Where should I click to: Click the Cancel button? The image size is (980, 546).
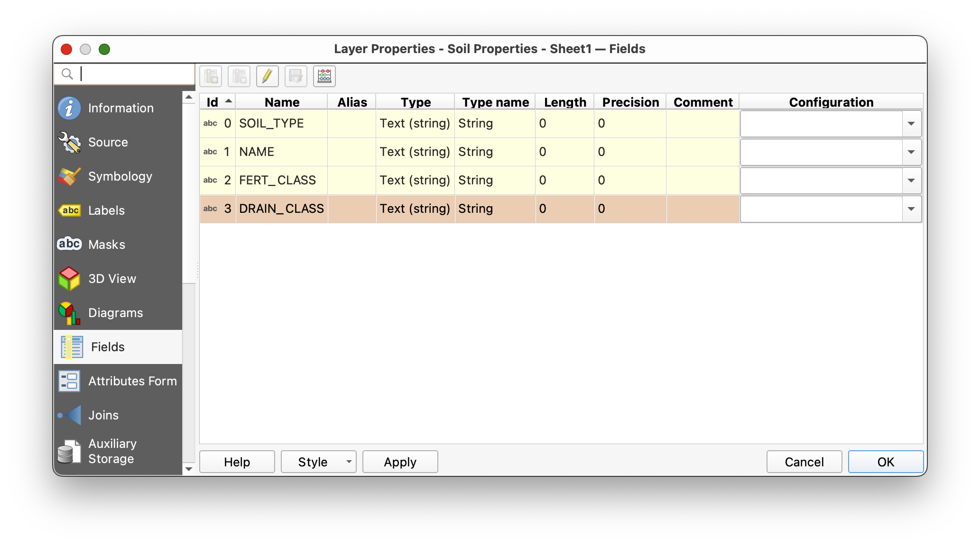click(804, 462)
